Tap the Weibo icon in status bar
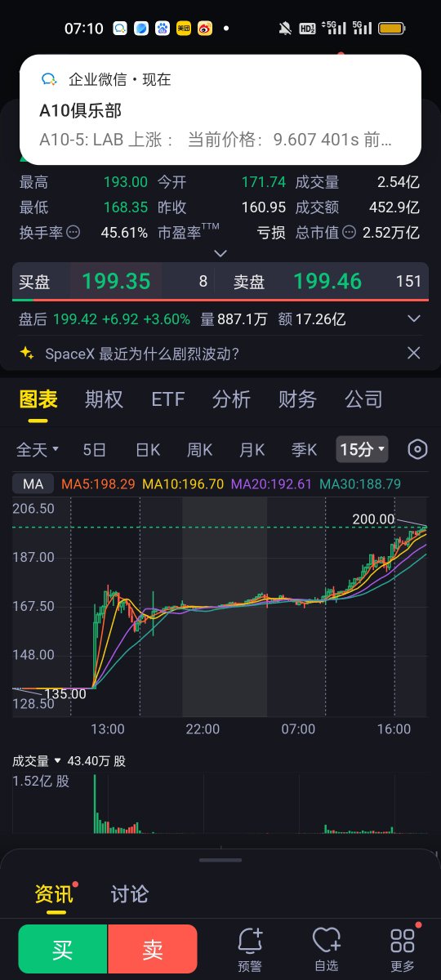This screenshot has height=980, width=441. pyautogui.click(x=204, y=29)
